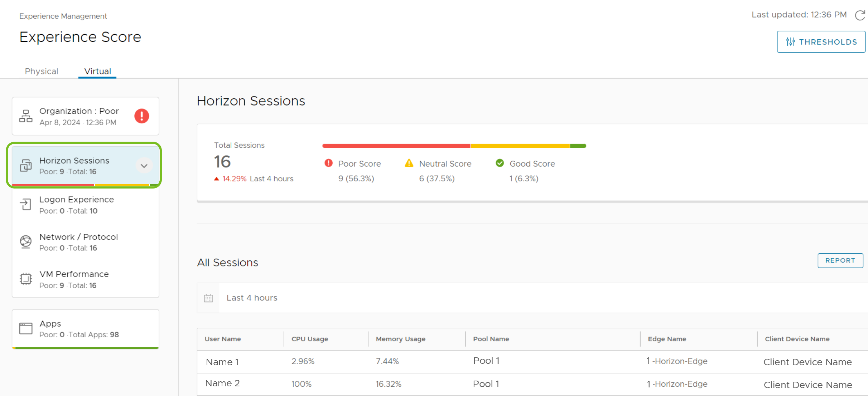Open user Name 2 session

(222, 383)
